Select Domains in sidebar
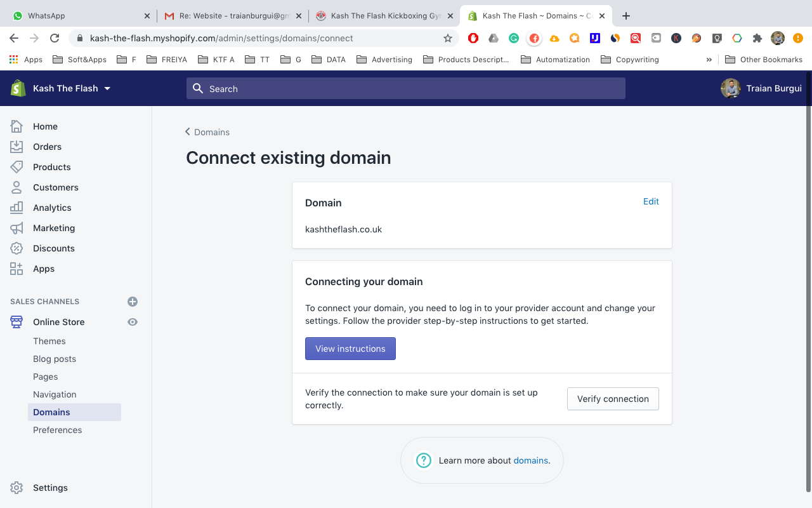The width and height of the screenshot is (812, 508). pyautogui.click(x=74, y=412)
